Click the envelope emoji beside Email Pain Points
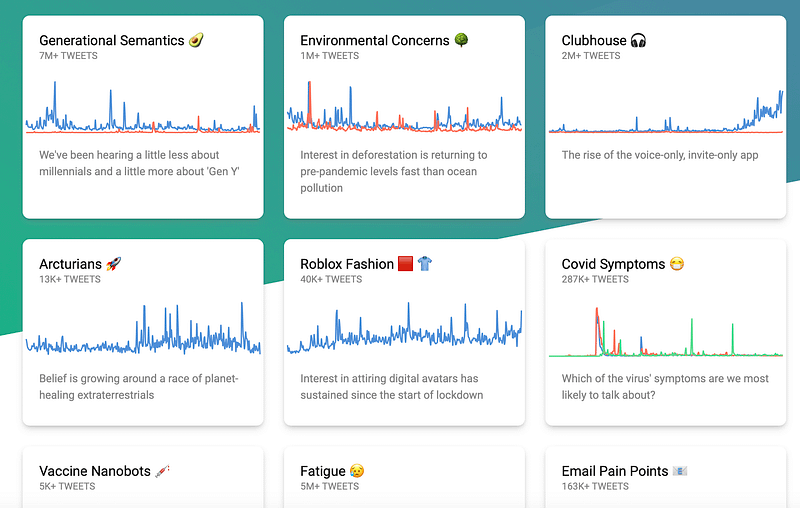Viewport: 800px width, 508px height. click(x=680, y=471)
